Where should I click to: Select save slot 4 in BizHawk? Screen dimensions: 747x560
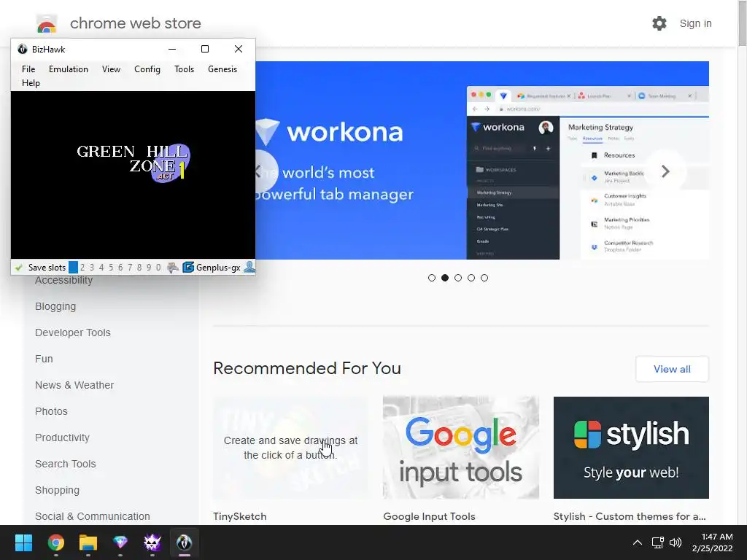(101, 268)
